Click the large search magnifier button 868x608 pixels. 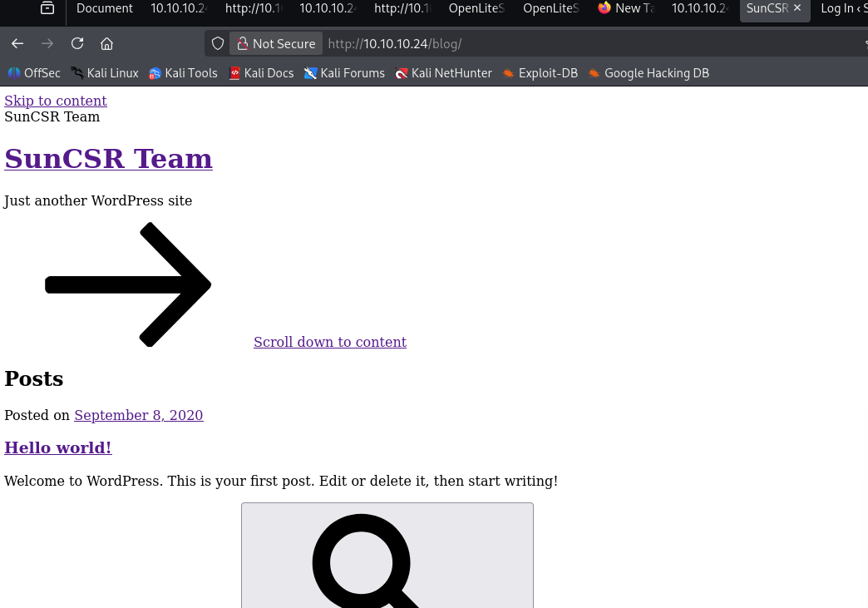click(x=387, y=555)
